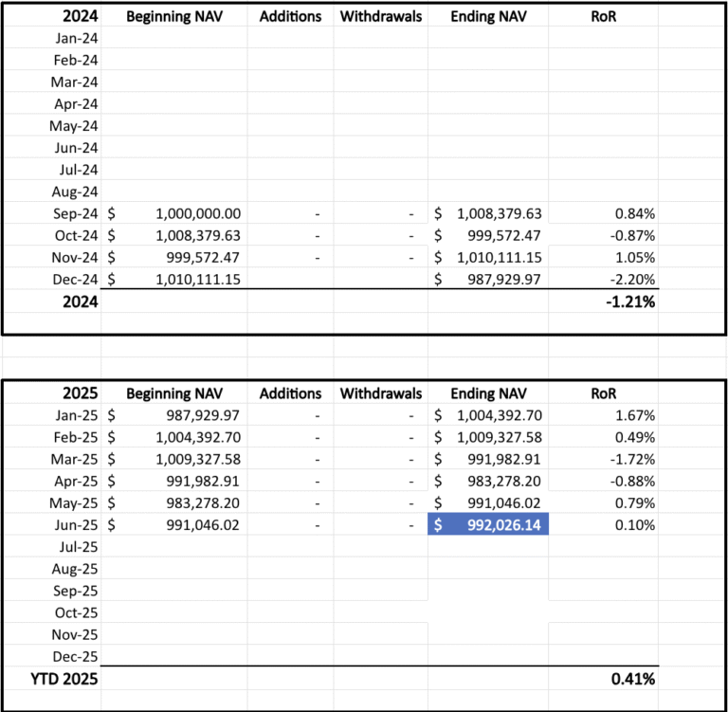Select the highlighted Jun-25 Ending NAV cell
Viewport: 728px width, 712px height.
coord(488,524)
